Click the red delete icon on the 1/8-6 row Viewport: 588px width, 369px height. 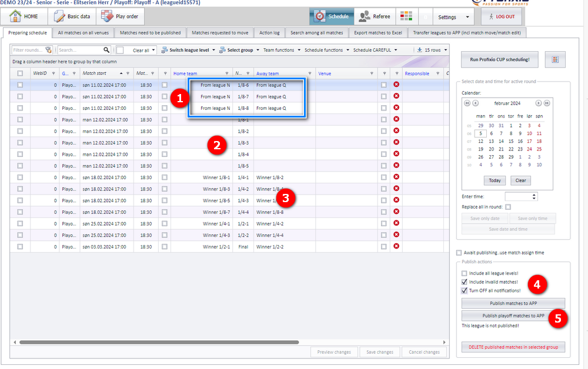(x=396, y=84)
